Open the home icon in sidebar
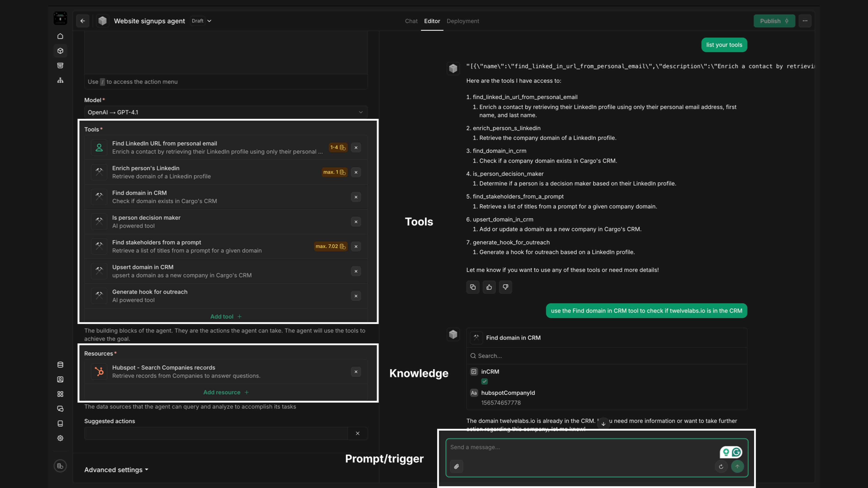868x488 pixels. pyautogui.click(x=60, y=36)
